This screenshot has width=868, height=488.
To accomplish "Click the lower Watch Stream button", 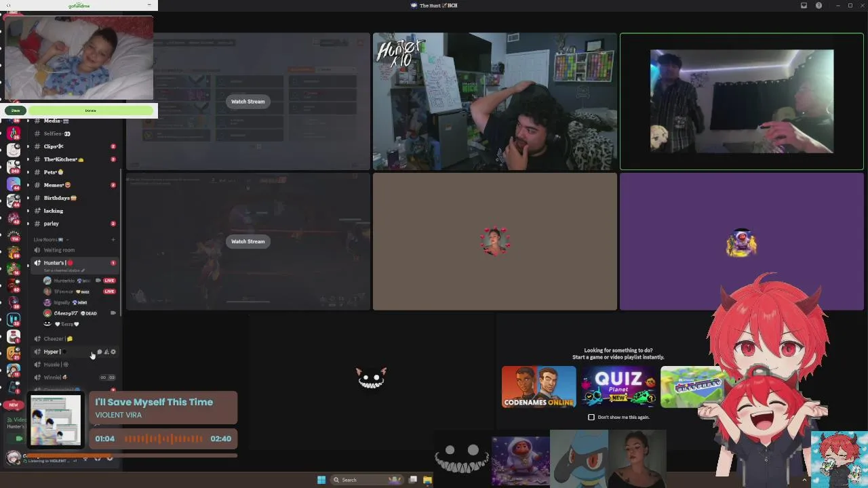I will coord(248,241).
